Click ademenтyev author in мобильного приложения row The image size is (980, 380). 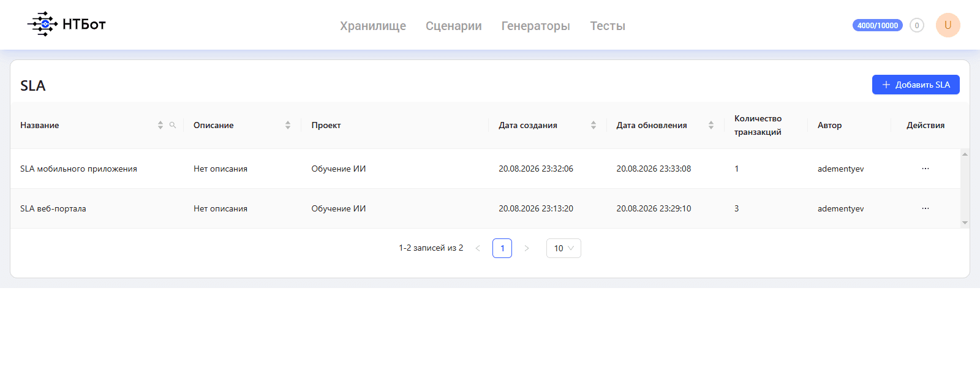[841, 169]
